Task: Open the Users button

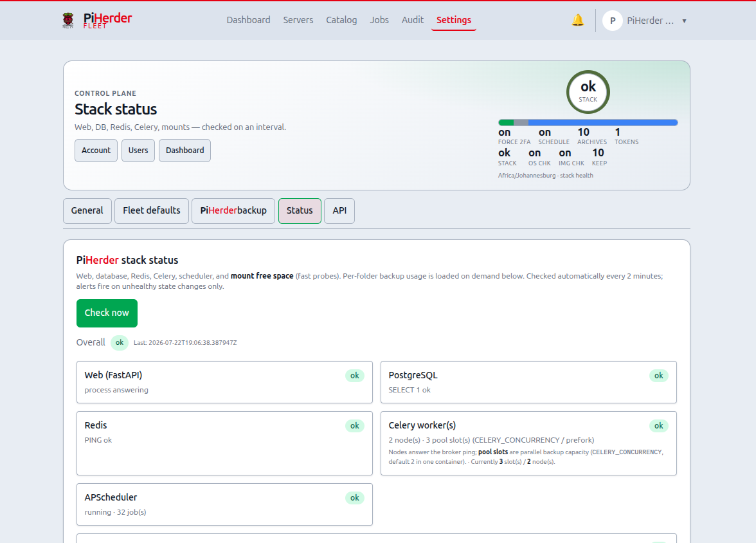Action: tap(138, 151)
